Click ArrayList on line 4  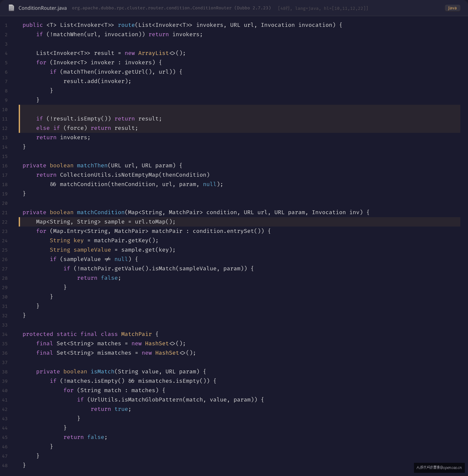pyautogui.click(x=153, y=53)
